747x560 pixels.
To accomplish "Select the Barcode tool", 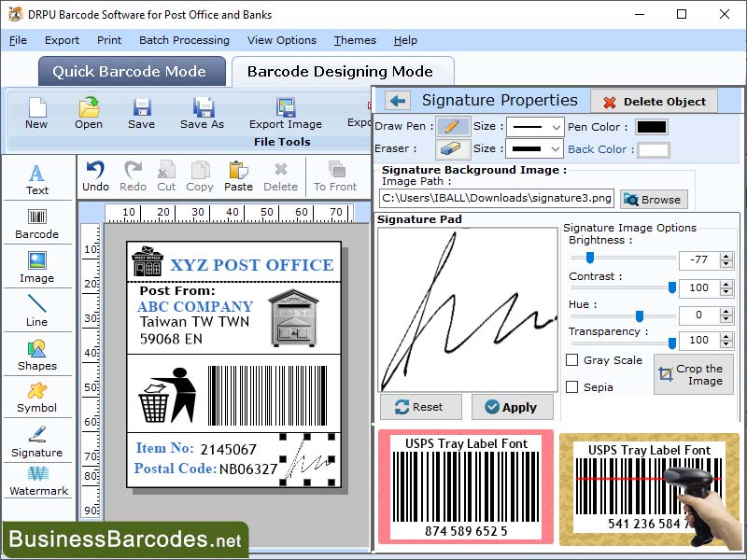I will (37, 224).
